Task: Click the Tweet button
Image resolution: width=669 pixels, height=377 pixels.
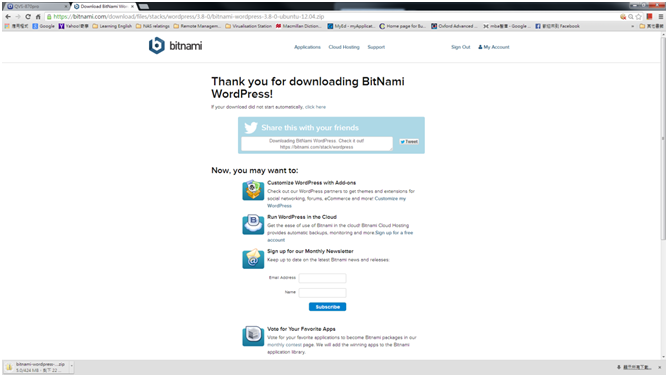Action: tap(409, 141)
